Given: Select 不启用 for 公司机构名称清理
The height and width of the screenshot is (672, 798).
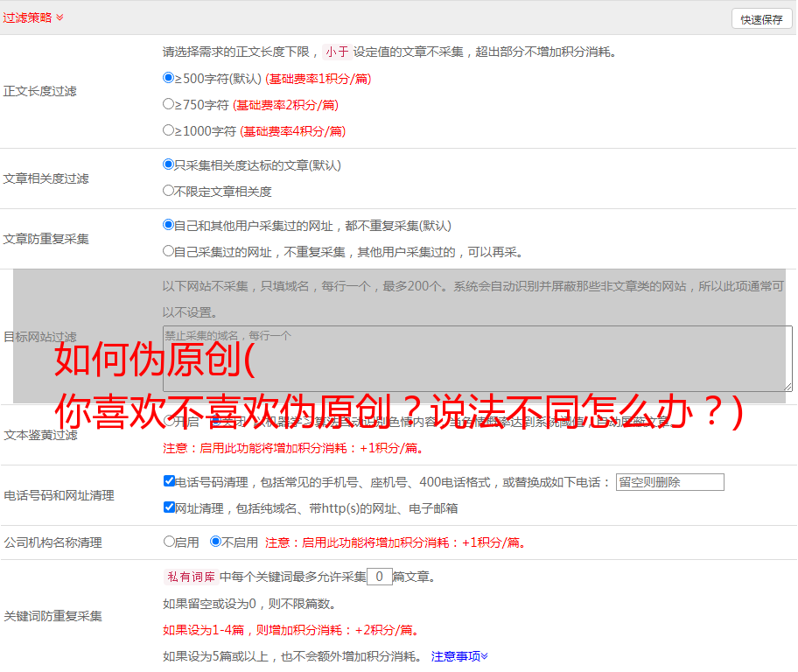Looking at the screenshot, I should click(215, 542).
